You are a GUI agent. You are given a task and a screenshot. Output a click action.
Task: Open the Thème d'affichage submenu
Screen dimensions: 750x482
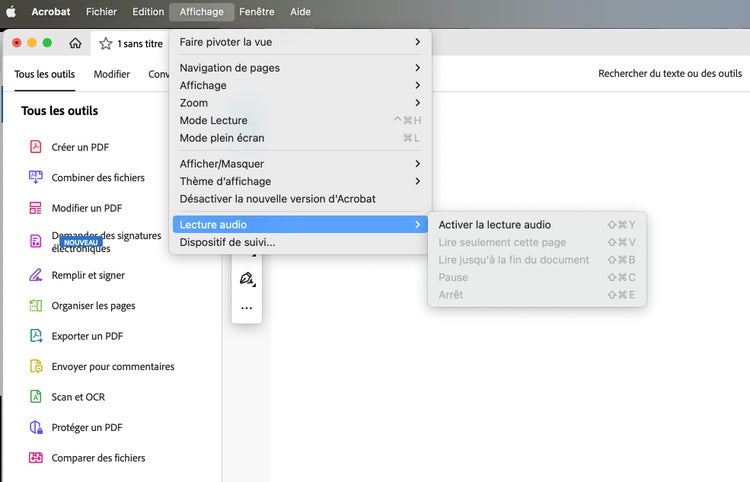click(300, 181)
